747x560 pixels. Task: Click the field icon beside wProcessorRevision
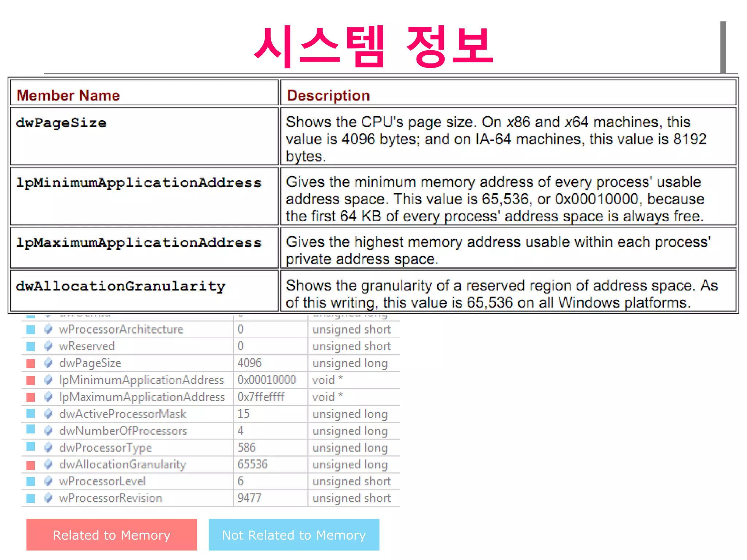tap(48, 498)
